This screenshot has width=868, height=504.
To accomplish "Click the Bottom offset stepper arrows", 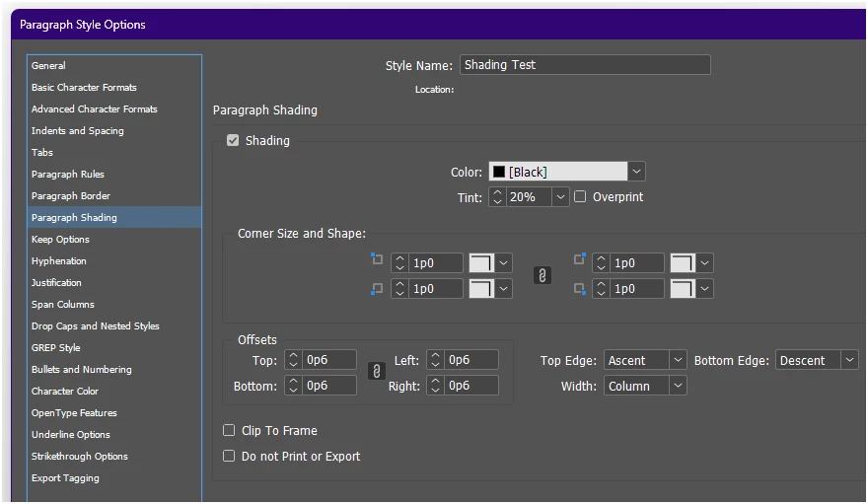I will pos(293,385).
